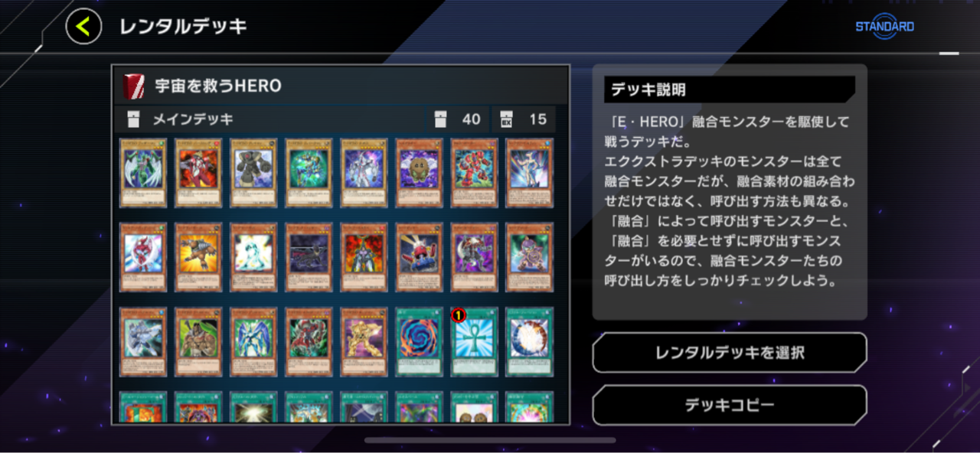Select the メインデッキ main deck icon
This screenshot has height=453, width=980.
click(x=134, y=119)
